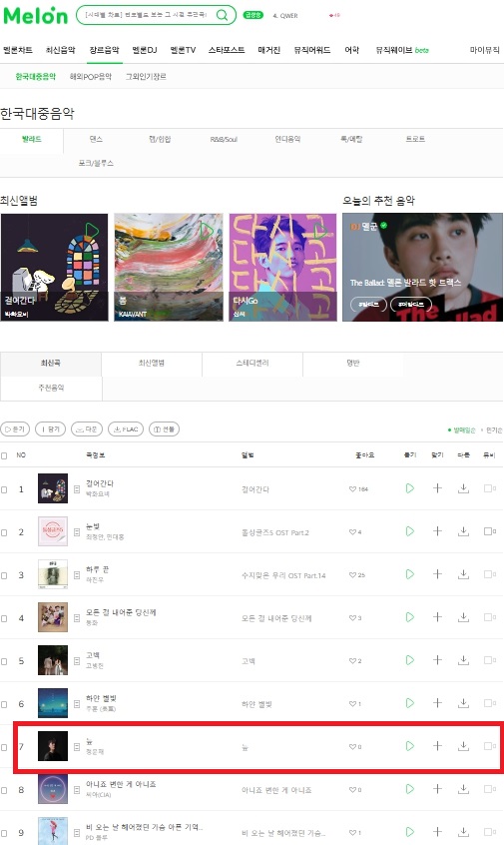Select checkbox beside track 7
This screenshot has width=504, height=845.
4,747
